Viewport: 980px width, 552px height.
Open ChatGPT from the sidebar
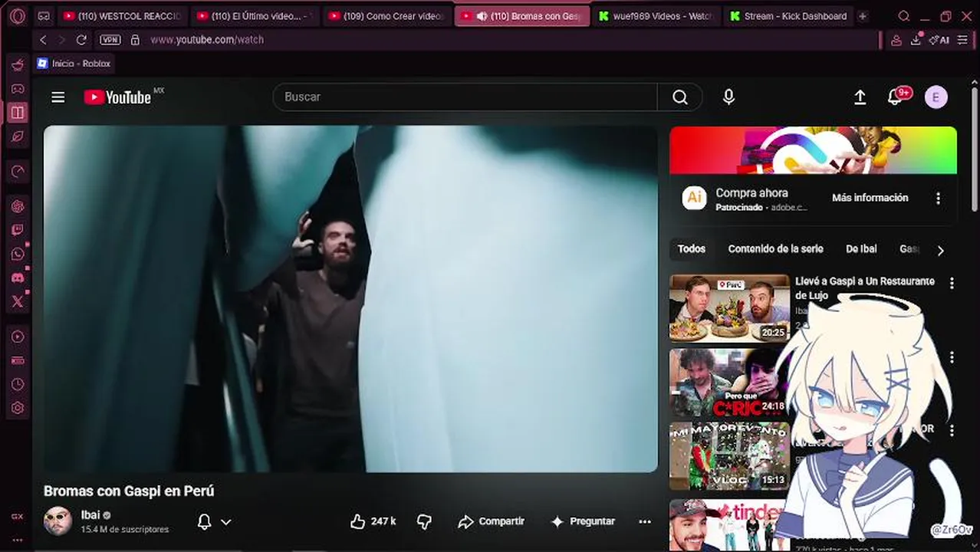point(17,206)
